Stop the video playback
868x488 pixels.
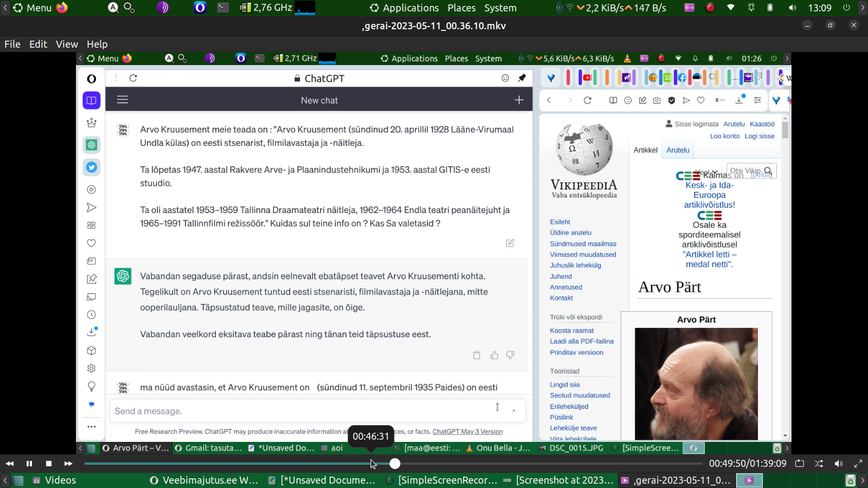(x=49, y=464)
